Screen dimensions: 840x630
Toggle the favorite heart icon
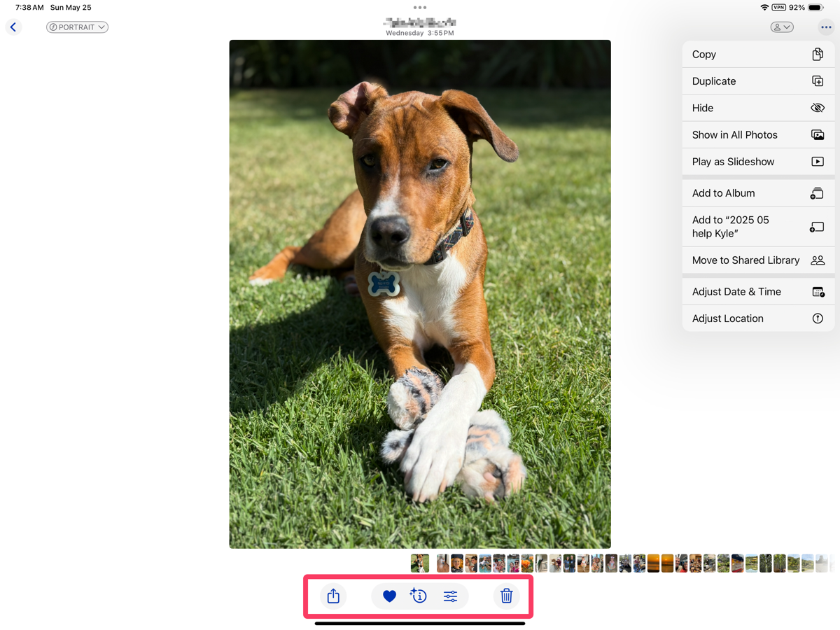click(x=390, y=596)
